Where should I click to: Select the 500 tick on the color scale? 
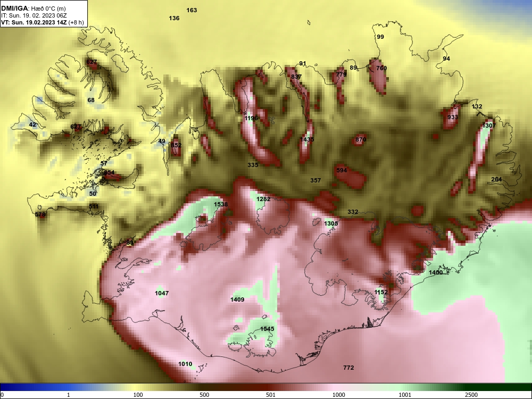coord(204,395)
